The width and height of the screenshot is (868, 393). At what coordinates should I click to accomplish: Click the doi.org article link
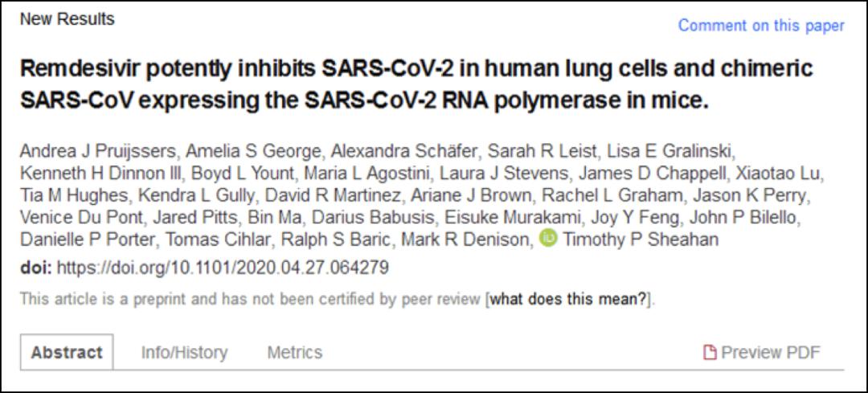223,267
